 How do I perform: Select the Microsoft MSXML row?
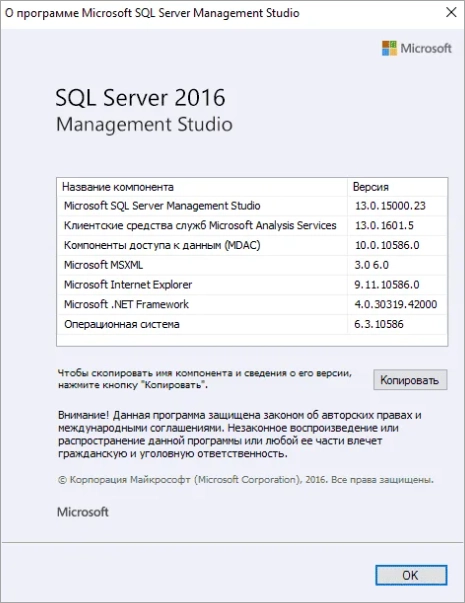(252, 265)
